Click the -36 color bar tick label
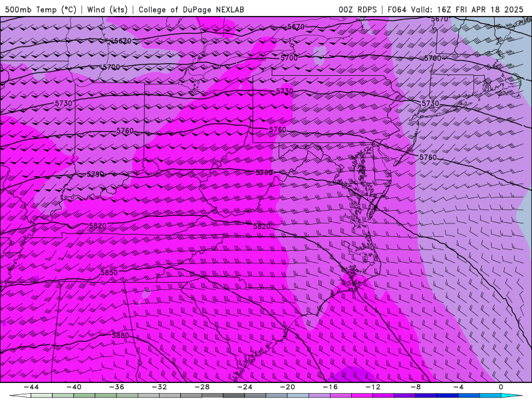 pyautogui.click(x=116, y=387)
